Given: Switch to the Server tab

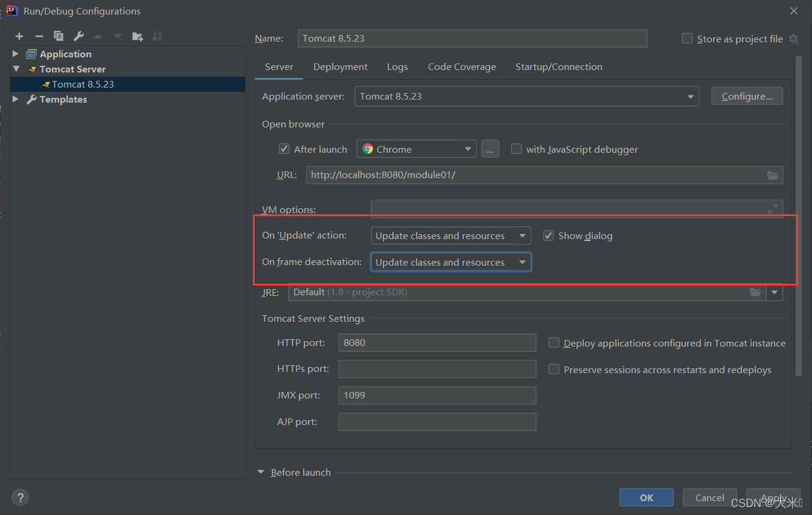Looking at the screenshot, I should (x=279, y=67).
